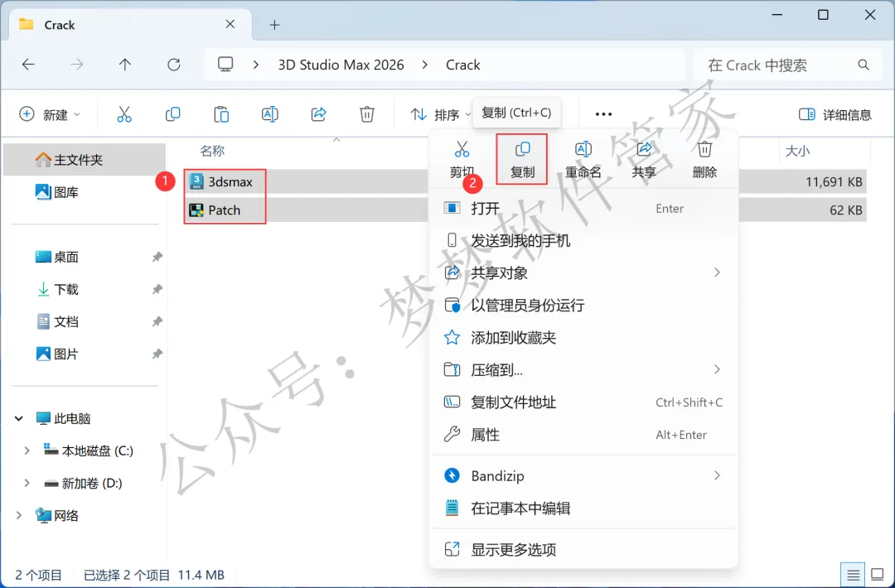Choose Delete (删除) in the context menu
Image resolution: width=895 pixels, height=588 pixels.
pos(704,158)
